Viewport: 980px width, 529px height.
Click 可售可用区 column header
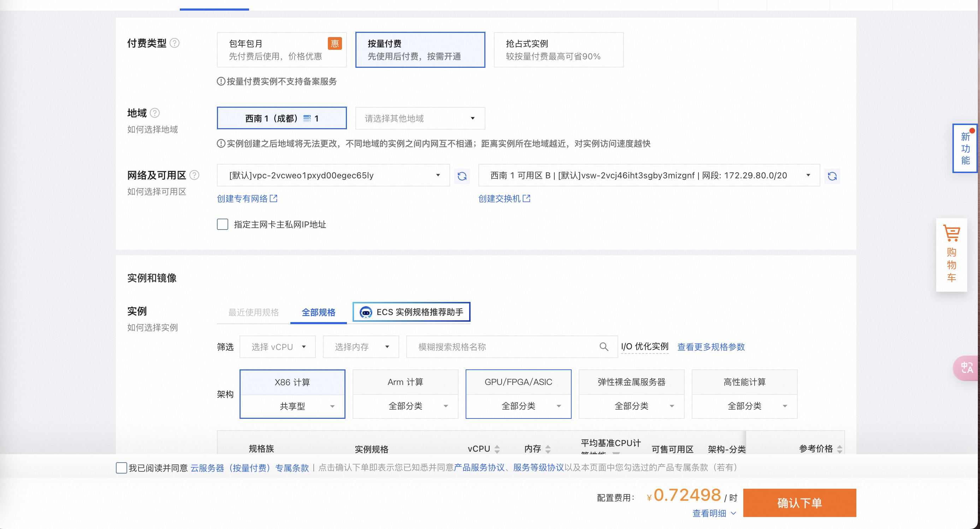[672, 449]
